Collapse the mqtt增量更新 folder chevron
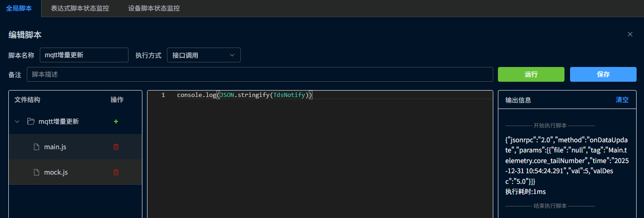644x218 pixels. click(17, 121)
